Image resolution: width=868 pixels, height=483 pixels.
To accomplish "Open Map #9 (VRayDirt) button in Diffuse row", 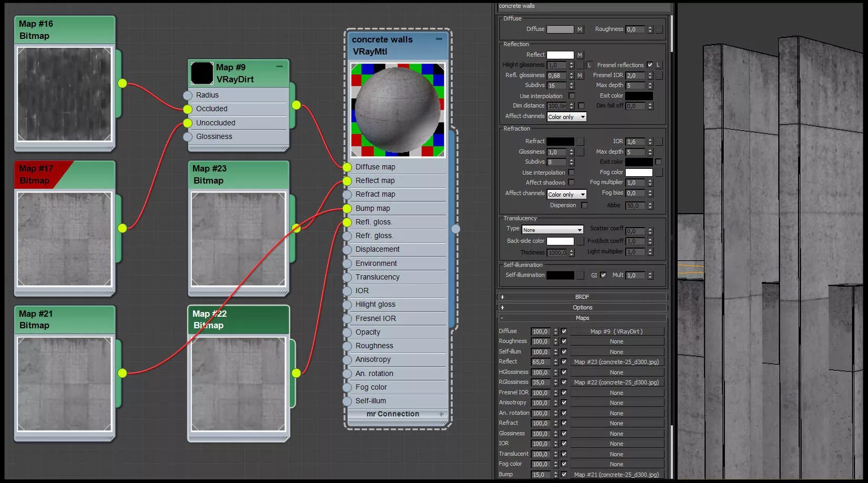I will 616,331.
